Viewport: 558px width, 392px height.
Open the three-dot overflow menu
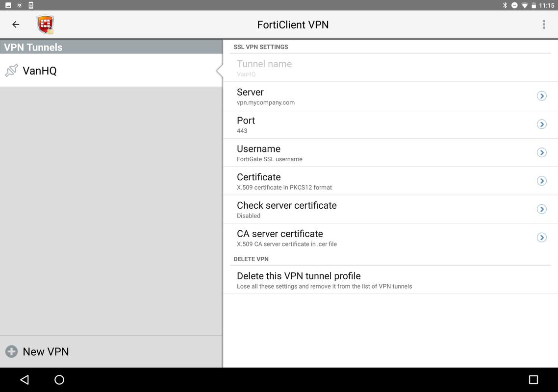[543, 24]
